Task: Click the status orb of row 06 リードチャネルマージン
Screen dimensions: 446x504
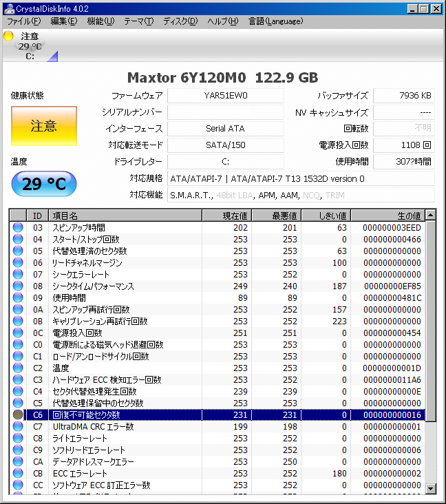Action: click(18, 262)
